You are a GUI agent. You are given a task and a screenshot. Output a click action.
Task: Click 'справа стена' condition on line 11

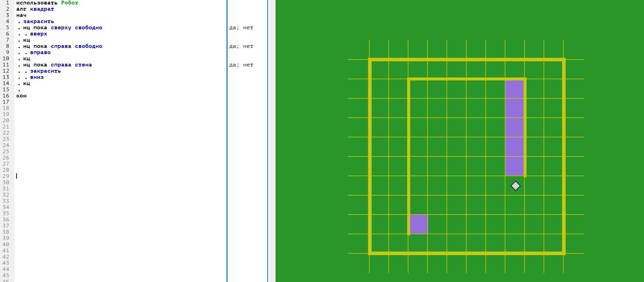pyautogui.click(x=71, y=65)
